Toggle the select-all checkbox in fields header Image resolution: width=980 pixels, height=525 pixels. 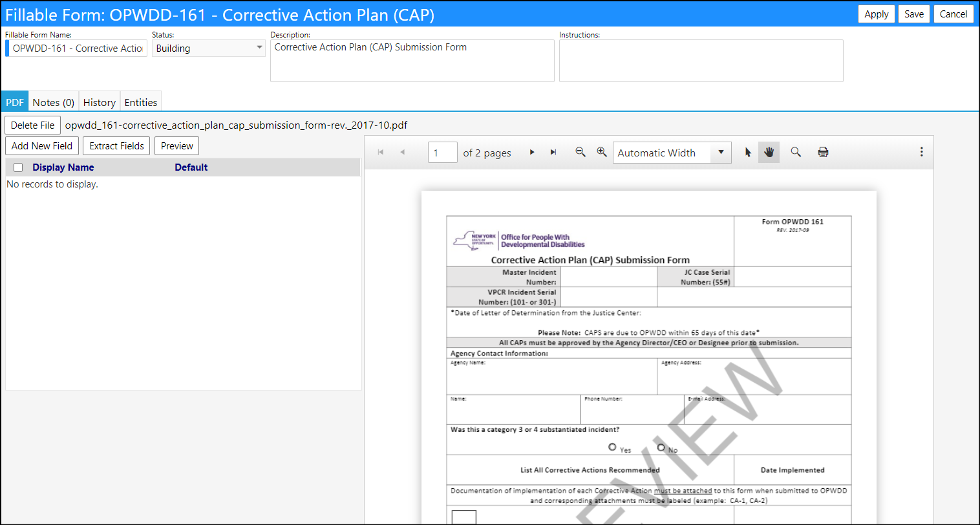[18, 167]
